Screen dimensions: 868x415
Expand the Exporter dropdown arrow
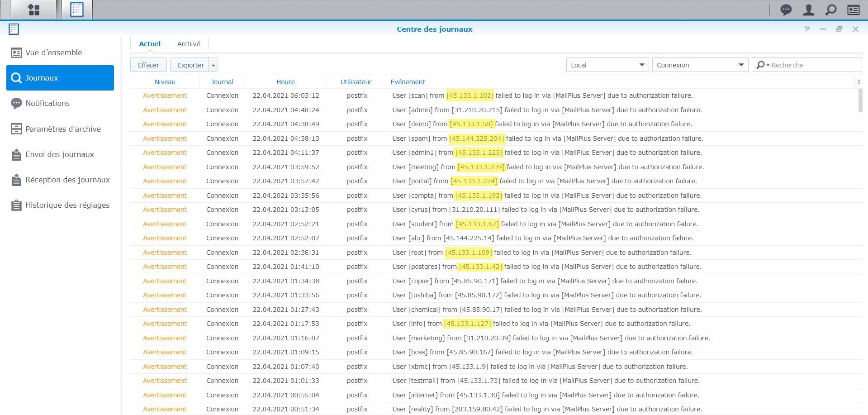(x=213, y=65)
